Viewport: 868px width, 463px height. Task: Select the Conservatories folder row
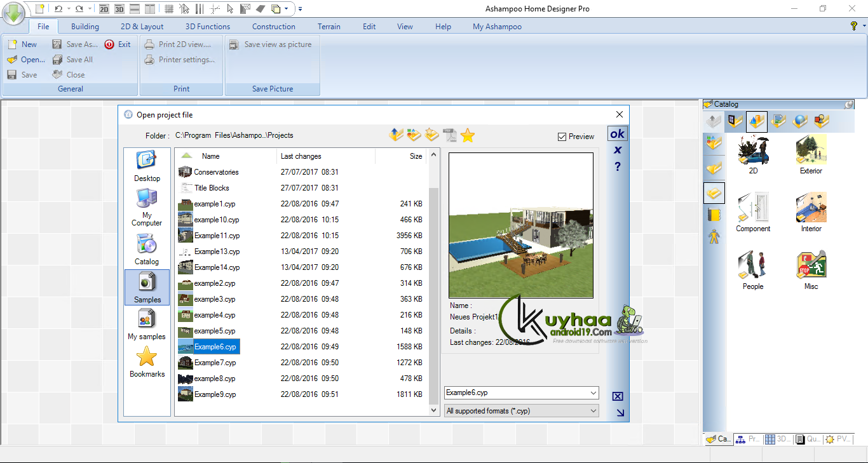click(300, 172)
